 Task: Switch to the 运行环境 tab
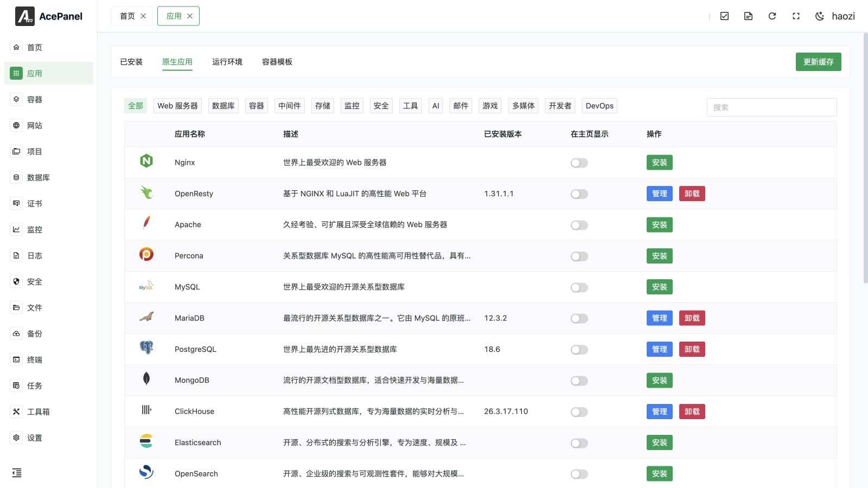(227, 62)
